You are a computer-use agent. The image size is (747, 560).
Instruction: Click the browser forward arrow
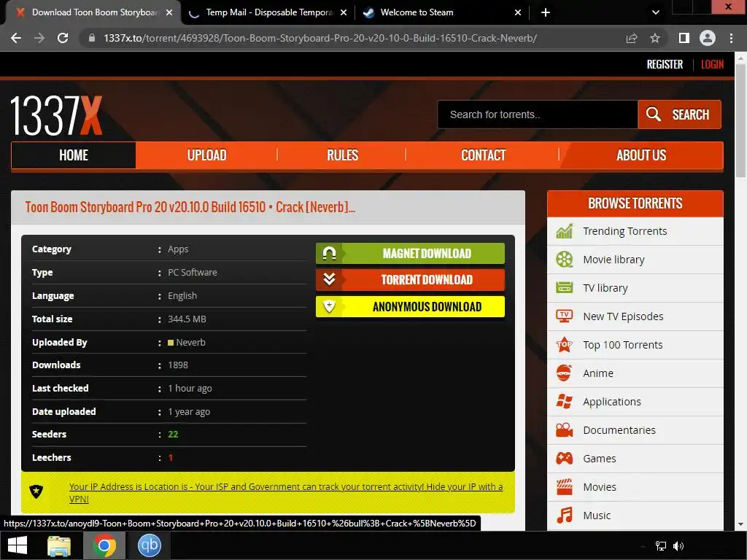tap(39, 38)
